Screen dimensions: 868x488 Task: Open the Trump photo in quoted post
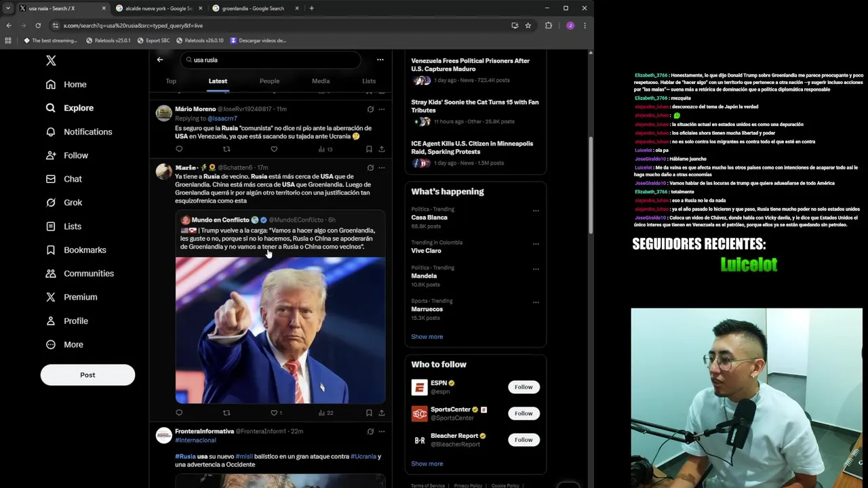(280, 330)
